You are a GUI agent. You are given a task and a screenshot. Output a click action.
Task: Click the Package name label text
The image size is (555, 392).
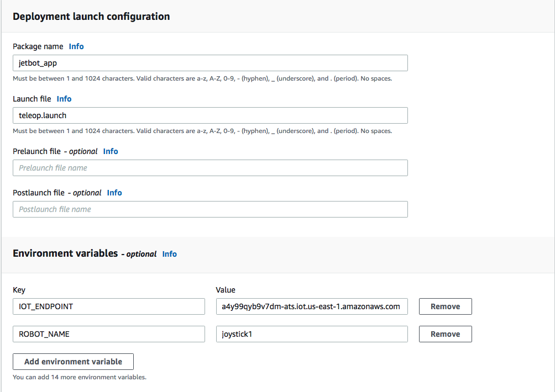(x=38, y=46)
